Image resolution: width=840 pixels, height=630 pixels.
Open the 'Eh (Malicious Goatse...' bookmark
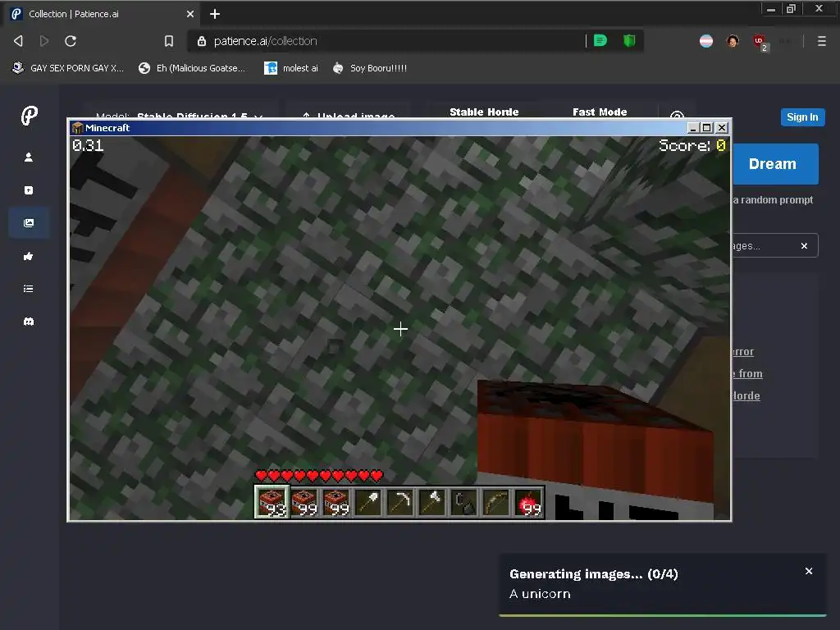coord(191,68)
